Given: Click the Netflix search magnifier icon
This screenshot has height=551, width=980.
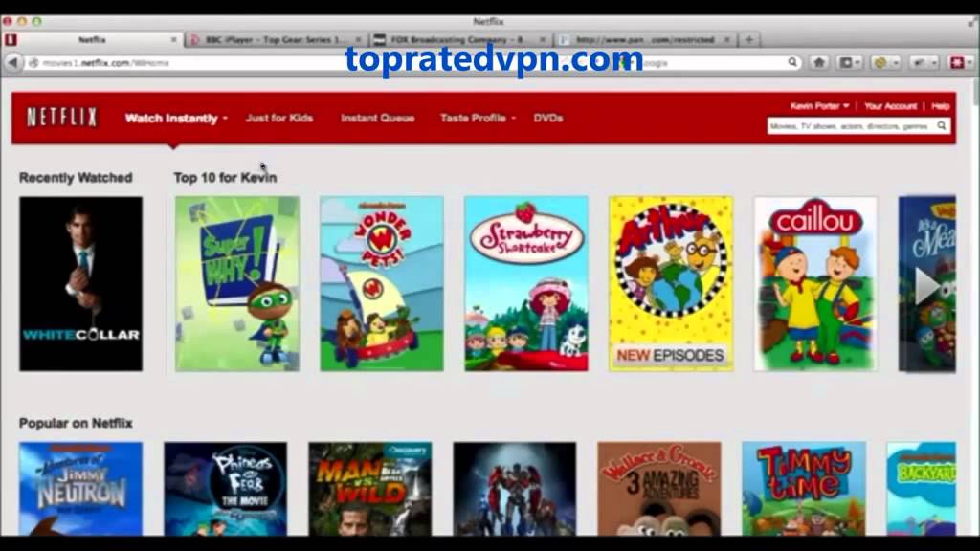Looking at the screenshot, I should [x=942, y=126].
